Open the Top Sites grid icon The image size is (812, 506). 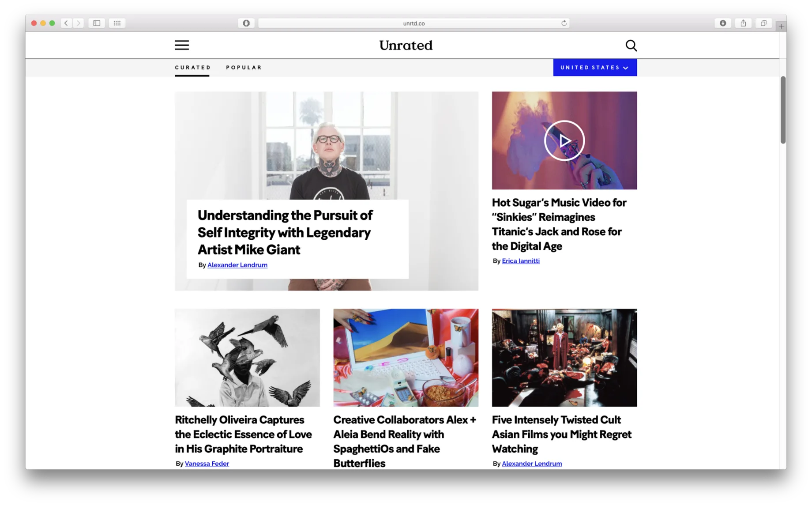pyautogui.click(x=117, y=23)
